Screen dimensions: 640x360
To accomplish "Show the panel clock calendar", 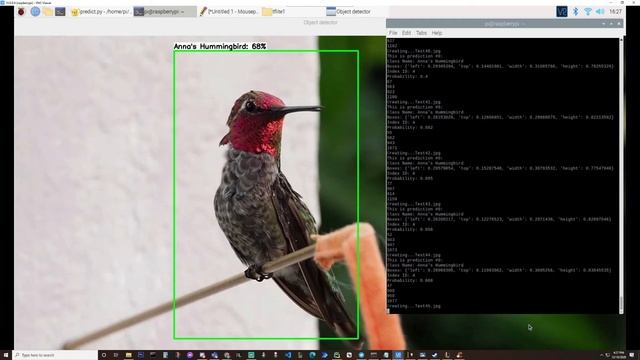I will [x=616, y=11].
